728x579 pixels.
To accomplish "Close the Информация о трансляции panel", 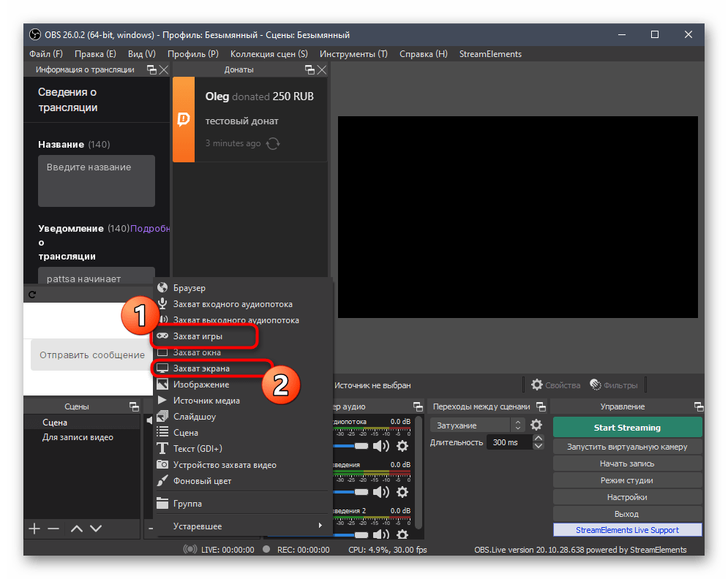I will click(164, 69).
